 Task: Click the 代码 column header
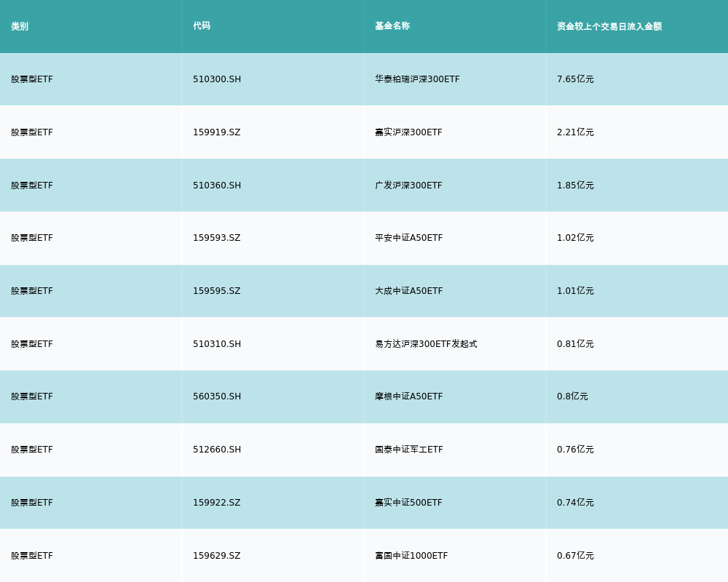(x=202, y=26)
